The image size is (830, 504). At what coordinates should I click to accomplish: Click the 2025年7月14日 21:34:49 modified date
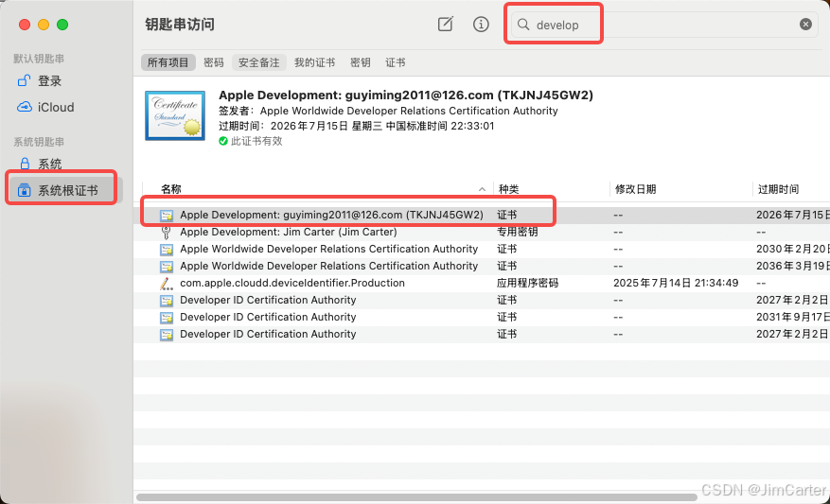(x=676, y=283)
